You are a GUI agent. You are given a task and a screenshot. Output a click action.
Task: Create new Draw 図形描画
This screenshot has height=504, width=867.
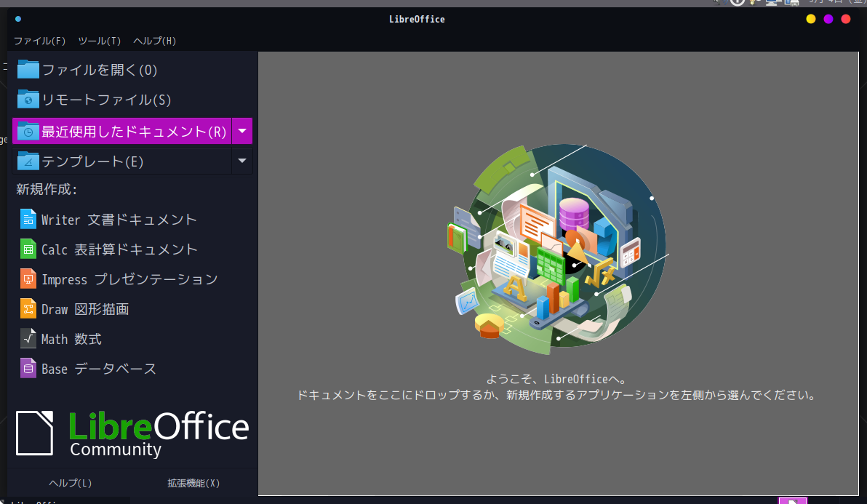84,310
